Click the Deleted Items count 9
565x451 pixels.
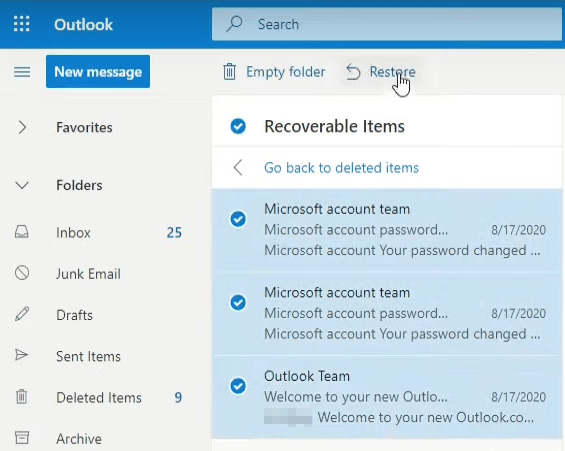click(x=178, y=398)
